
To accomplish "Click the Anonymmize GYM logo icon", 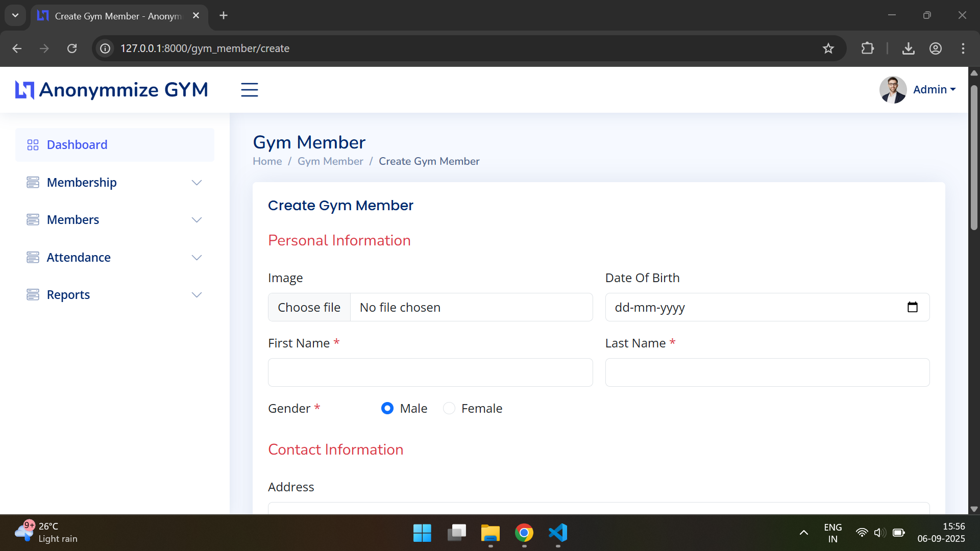I will point(24,90).
